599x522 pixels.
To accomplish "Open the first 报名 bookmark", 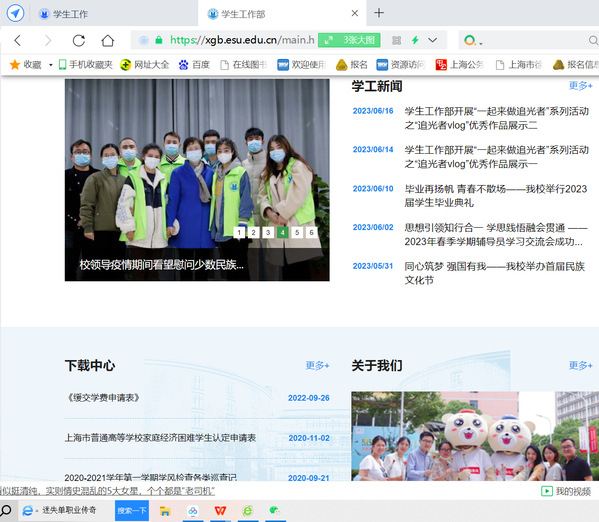I will pyautogui.click(x=351, y=65).
